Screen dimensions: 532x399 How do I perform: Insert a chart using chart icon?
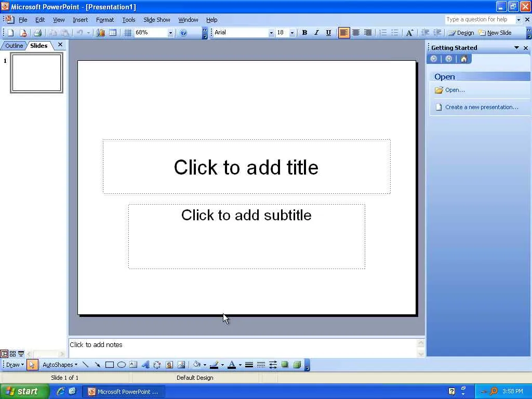(101, 33)
